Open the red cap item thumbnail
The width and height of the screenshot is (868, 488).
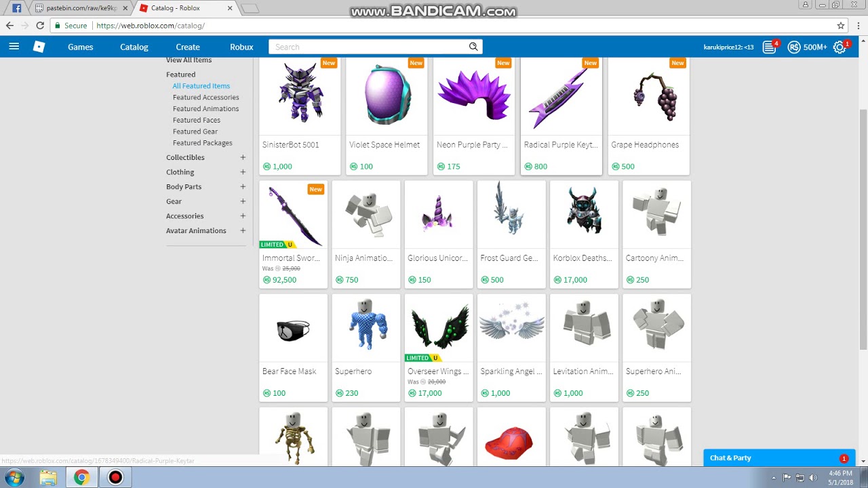point(511,437)
